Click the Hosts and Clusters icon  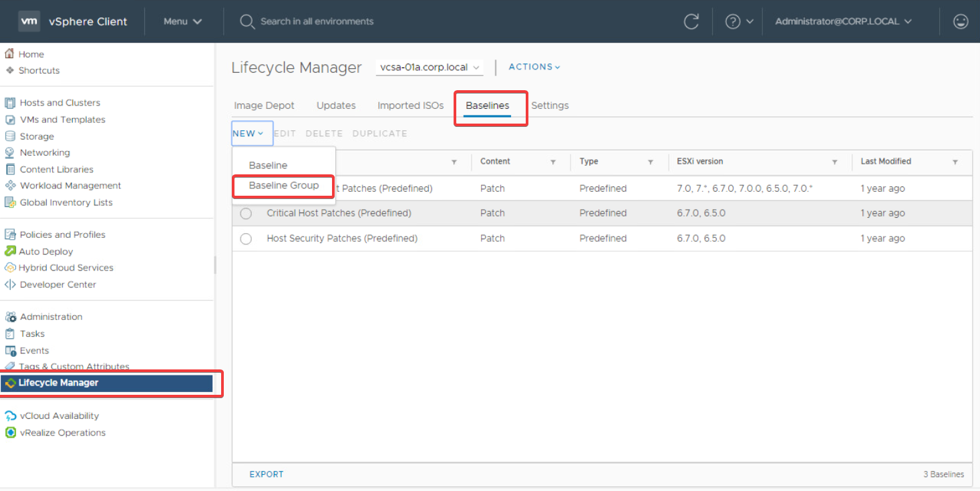10,103
